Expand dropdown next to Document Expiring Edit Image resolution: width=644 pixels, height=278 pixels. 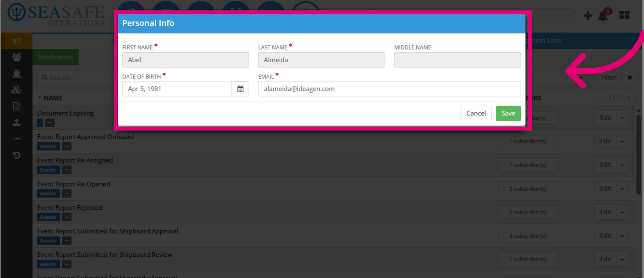click(x=622, y=118)
